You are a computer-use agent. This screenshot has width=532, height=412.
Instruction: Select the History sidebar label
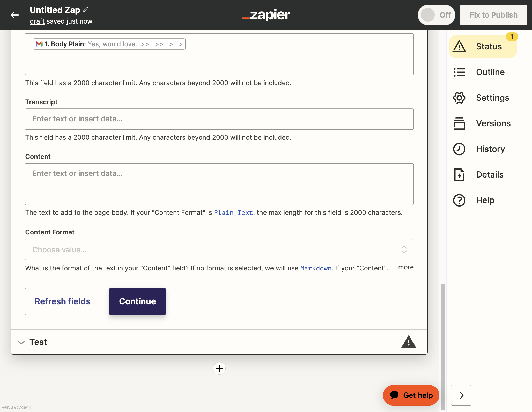click(490, 149)
